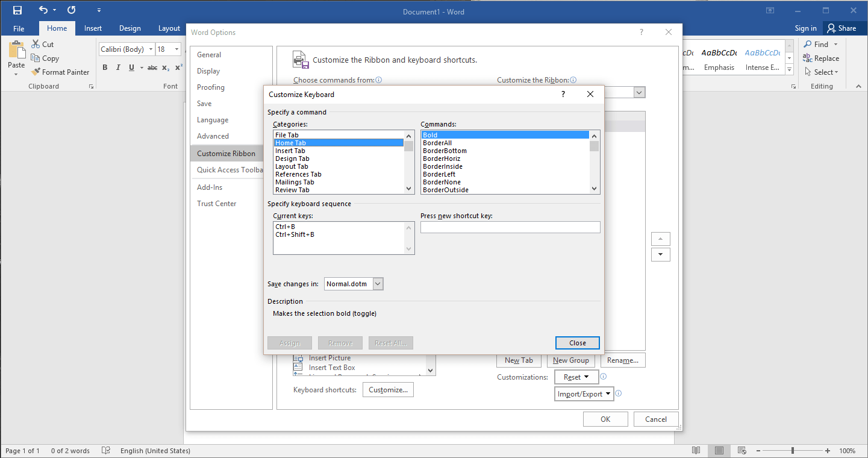This screenshot has height=458, width=868.
Task: Click the proofing book icon in status bar
Action: (x=106, y=451)
